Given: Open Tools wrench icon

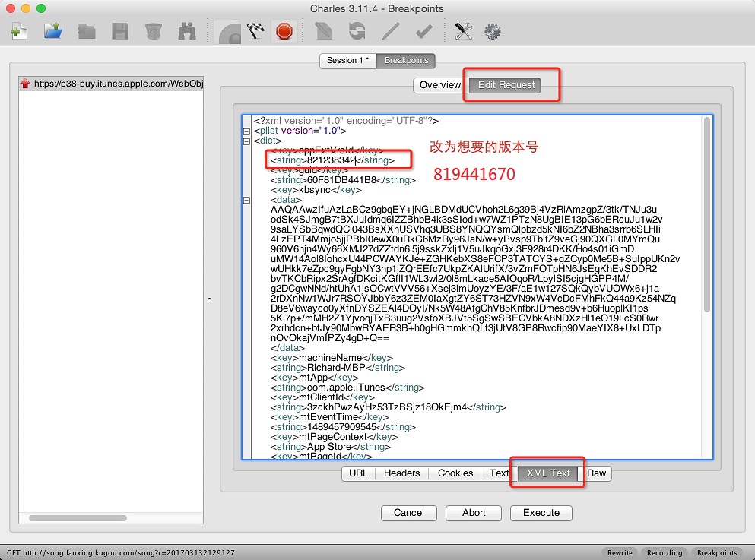Looking at the screenshot, I should tap(464, 32).
